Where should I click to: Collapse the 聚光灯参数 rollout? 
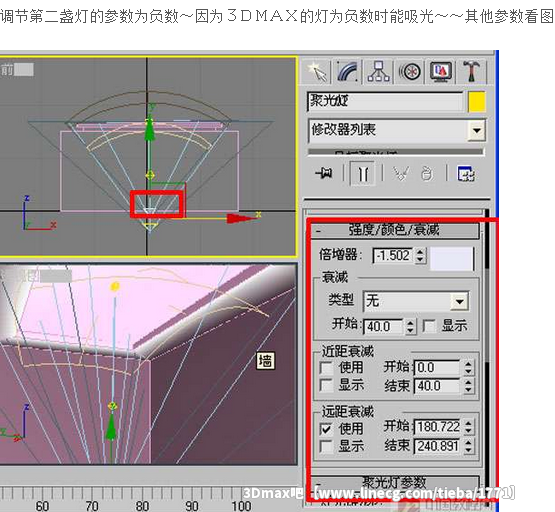pyautogui.click(x=394, y=482)
